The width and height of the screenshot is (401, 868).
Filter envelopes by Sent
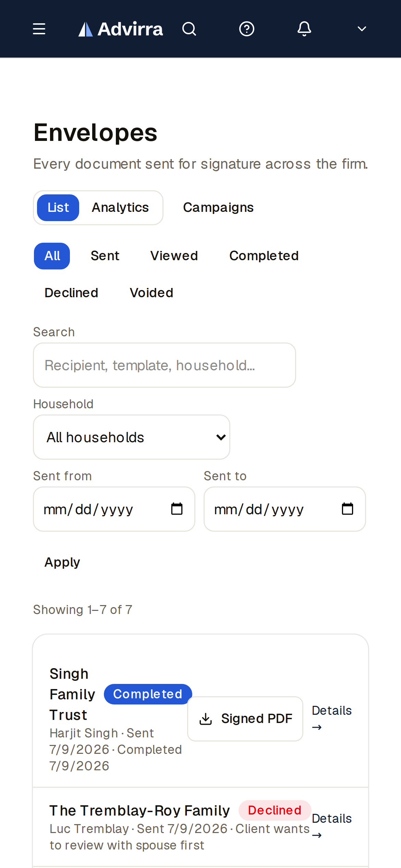coord(105,256)
